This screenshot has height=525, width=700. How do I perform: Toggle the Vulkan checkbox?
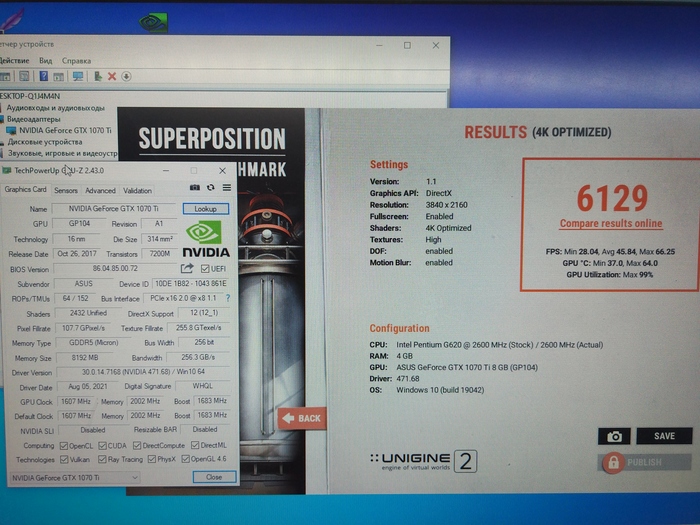tap(63, 459)
